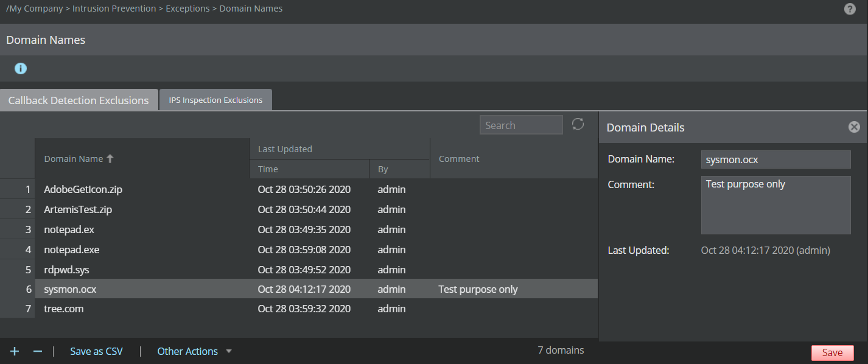Click row number 3 cell

pyautogui.click(x=17, y=229)
